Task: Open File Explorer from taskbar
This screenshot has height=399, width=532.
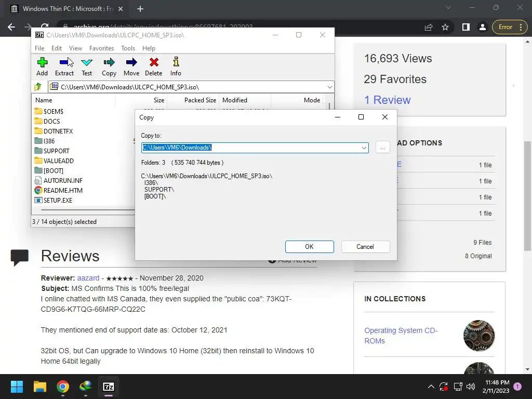Action: coord(39,387)
